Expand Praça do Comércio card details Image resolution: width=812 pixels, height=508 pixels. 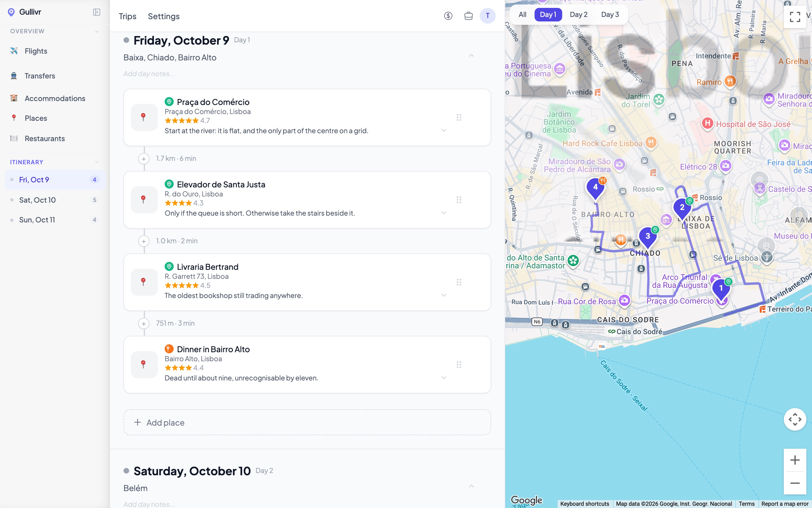pyautogui.click(x=443, y=130)
